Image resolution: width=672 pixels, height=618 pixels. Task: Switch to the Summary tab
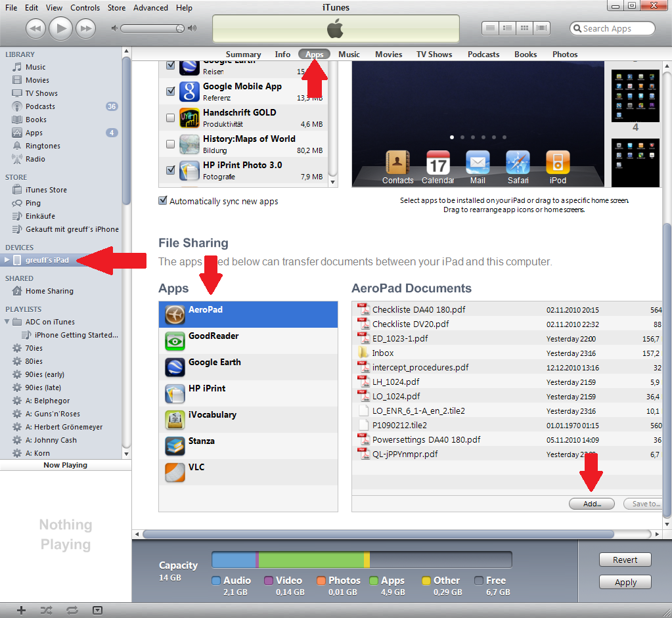pos(243,55)
